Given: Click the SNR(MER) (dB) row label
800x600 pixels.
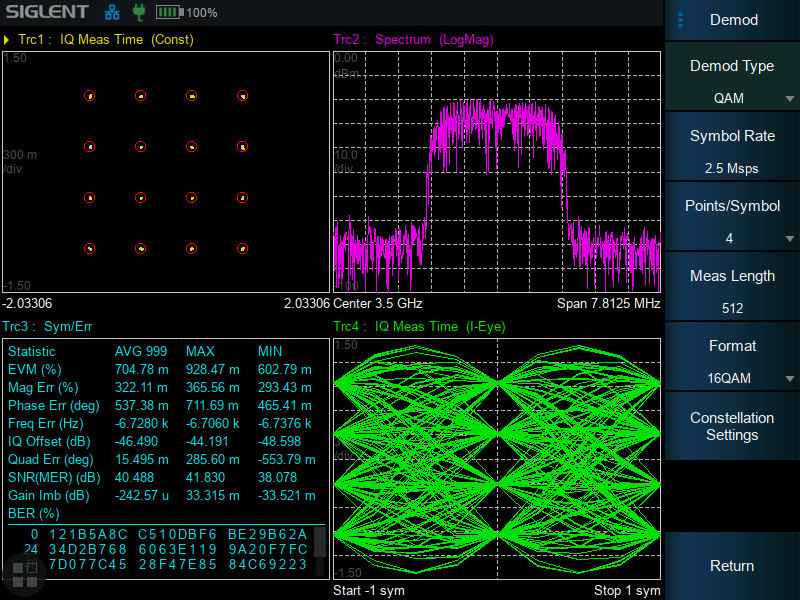Looking at the screenshot, I should [54, 478].
